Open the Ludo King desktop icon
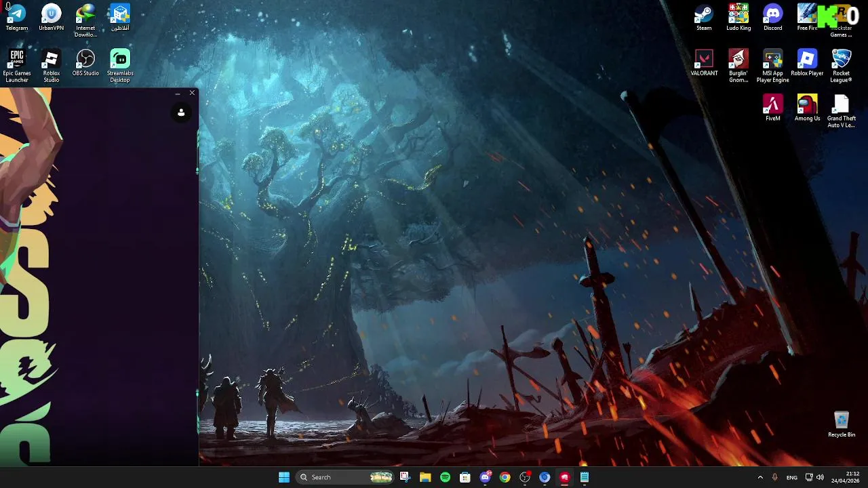Image resolution: width=868 pixels, height=488 pixels. 738,18
